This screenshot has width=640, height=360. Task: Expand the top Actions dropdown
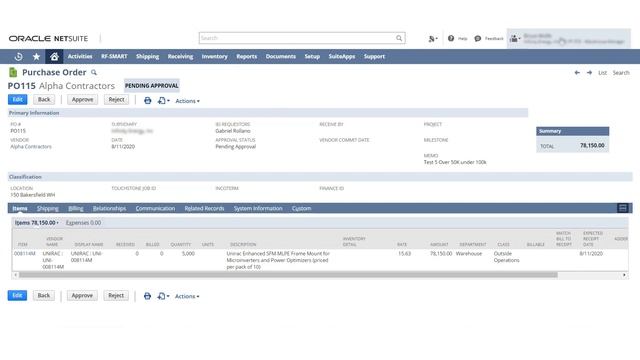[187, 101]
